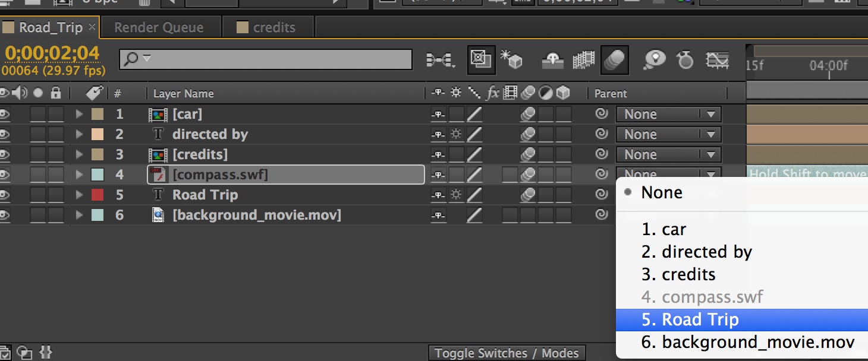Image resolution: width=868 pixels, height=361 pixels.
Task: Expand the car layer properties
Action: (x=79, y=114)
